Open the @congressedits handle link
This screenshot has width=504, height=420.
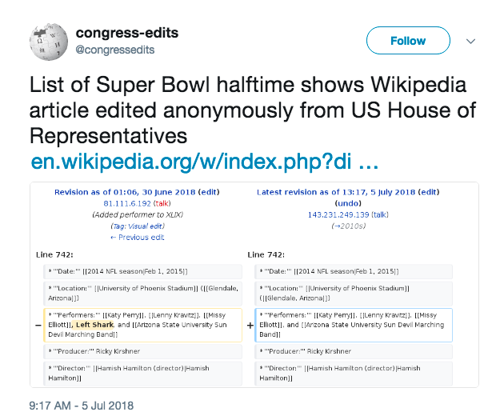pyautogui.click(x=114, y=50)
